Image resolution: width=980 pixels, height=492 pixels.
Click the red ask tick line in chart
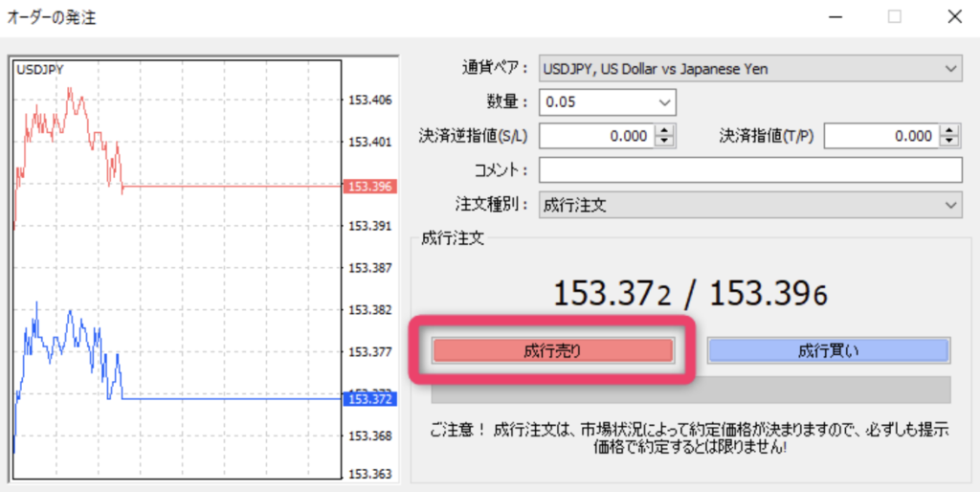[x=230, y=187]
